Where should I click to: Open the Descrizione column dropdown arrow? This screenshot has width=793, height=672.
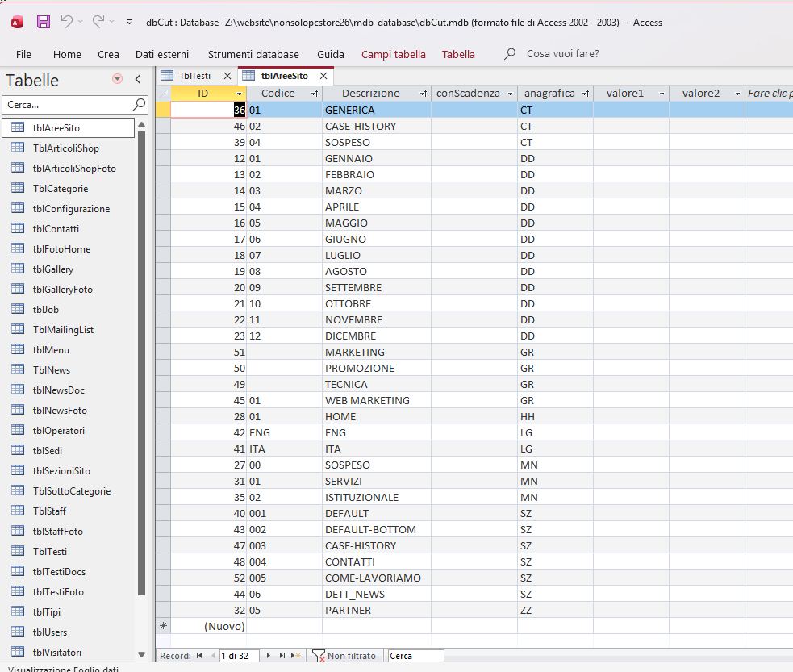point(424,94)
